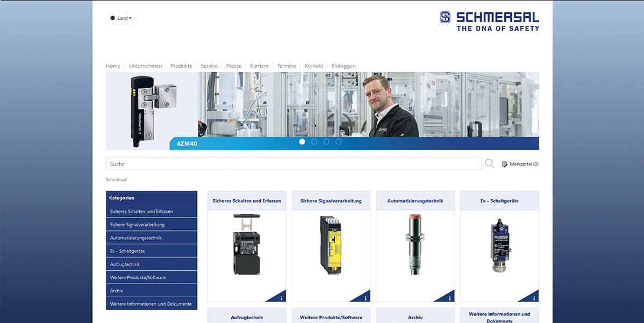The height and width of the screenshot is (323, 644).
Task: Select the fourth carousel slide dot
Action: (339, 142)
